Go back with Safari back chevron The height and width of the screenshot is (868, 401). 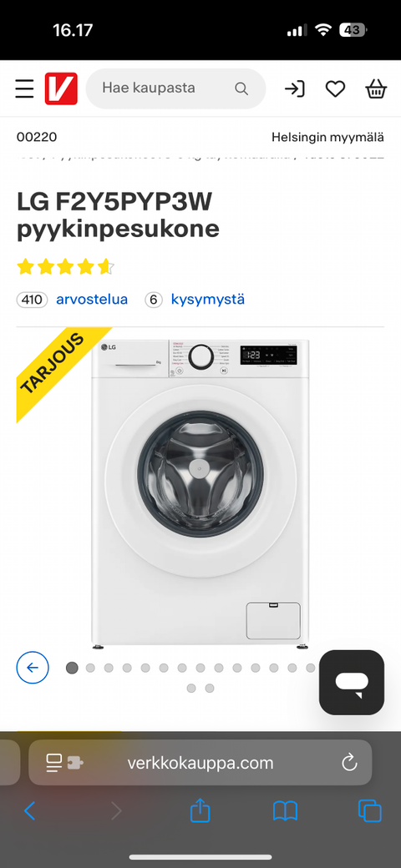[x=29, y=811]
